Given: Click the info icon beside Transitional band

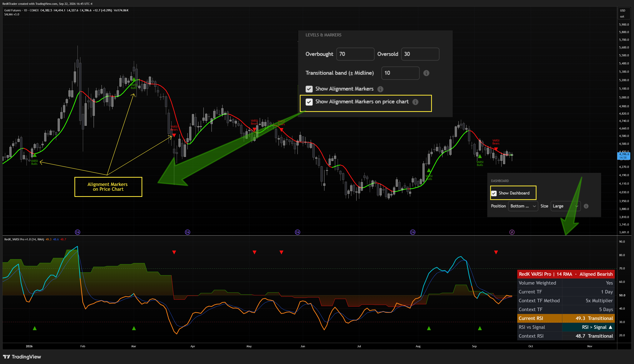Looking at the screenshot, I should (x=426, y=73).
